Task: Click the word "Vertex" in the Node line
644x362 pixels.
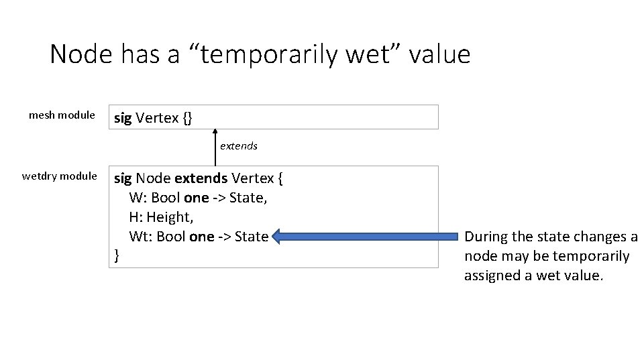Action: pos(252,178)
